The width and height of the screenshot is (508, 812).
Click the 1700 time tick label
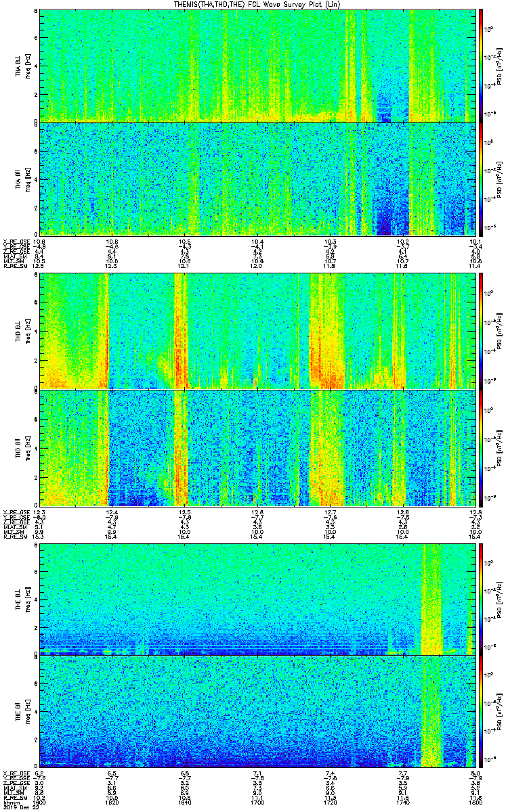257,801
